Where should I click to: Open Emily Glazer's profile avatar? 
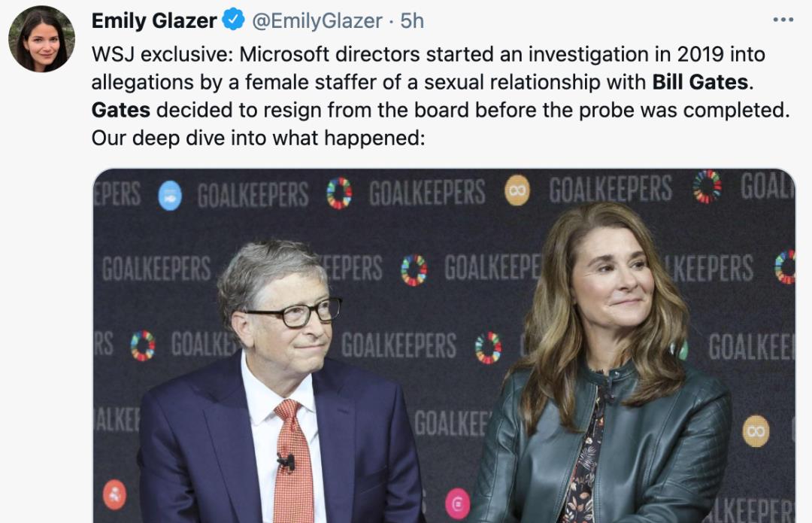click(41, 39)
